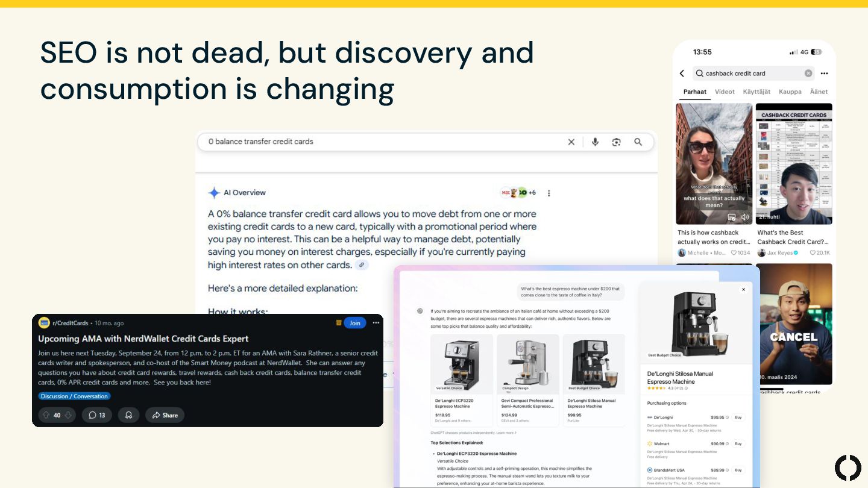Click the large Stilosa product image
868x488 pixels.
(x=695, y=323)
